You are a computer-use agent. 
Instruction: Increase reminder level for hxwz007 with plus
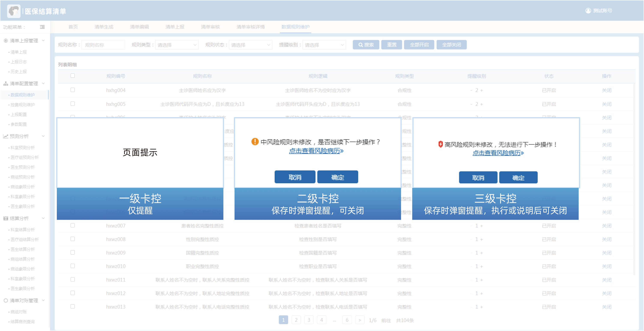481,226
